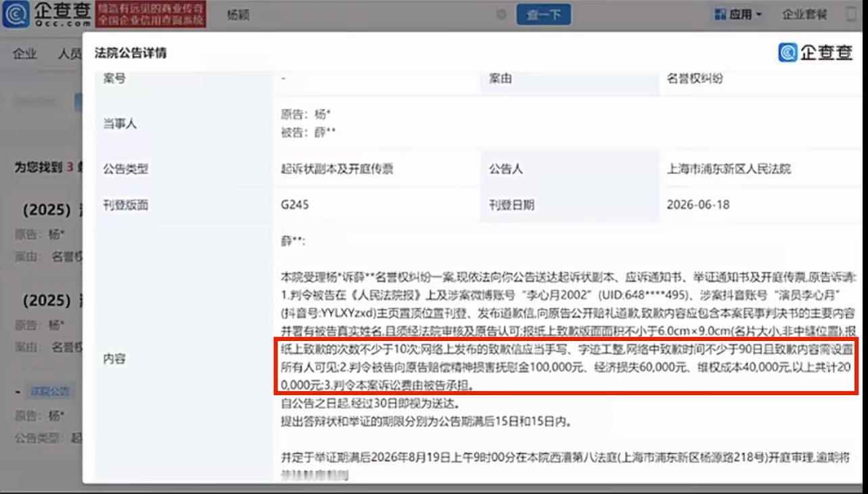Clear the search field with the X icon

[501, 15]
